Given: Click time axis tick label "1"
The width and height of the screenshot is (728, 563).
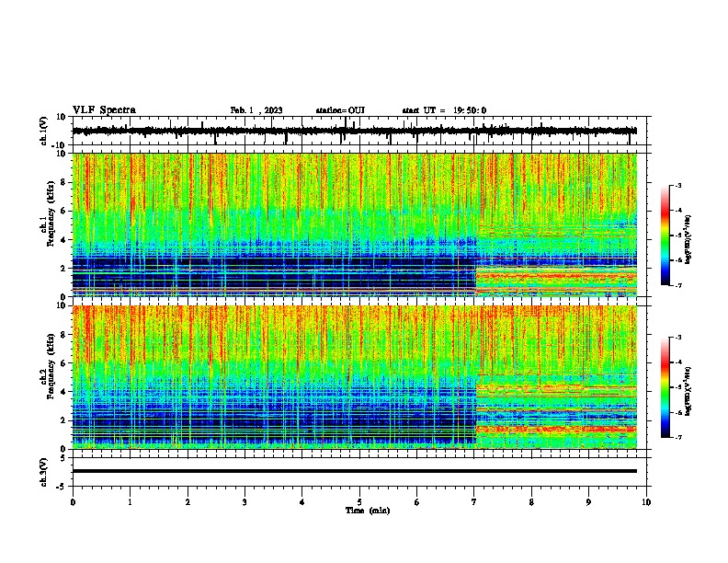Looking at the screenshot, I should [x=130, y=502].
